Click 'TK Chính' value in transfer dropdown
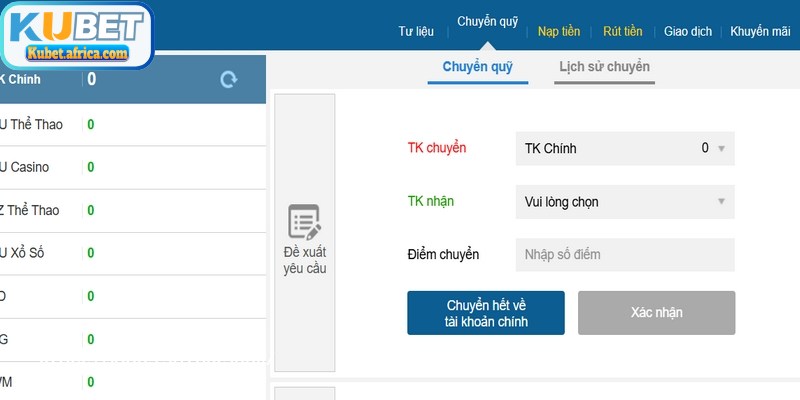Image resolution: width=800 pixels, height=400 pixels. click(551, 148)
